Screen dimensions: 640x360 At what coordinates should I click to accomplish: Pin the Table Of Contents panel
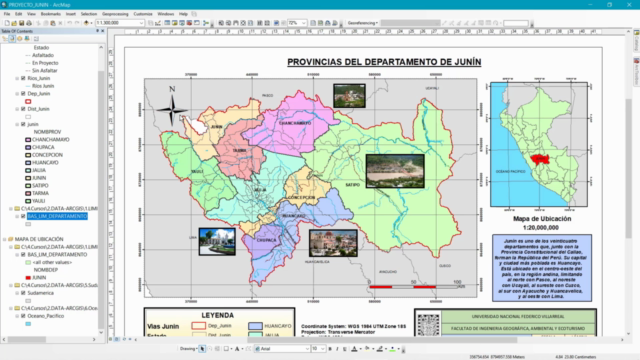pos(97,31)
